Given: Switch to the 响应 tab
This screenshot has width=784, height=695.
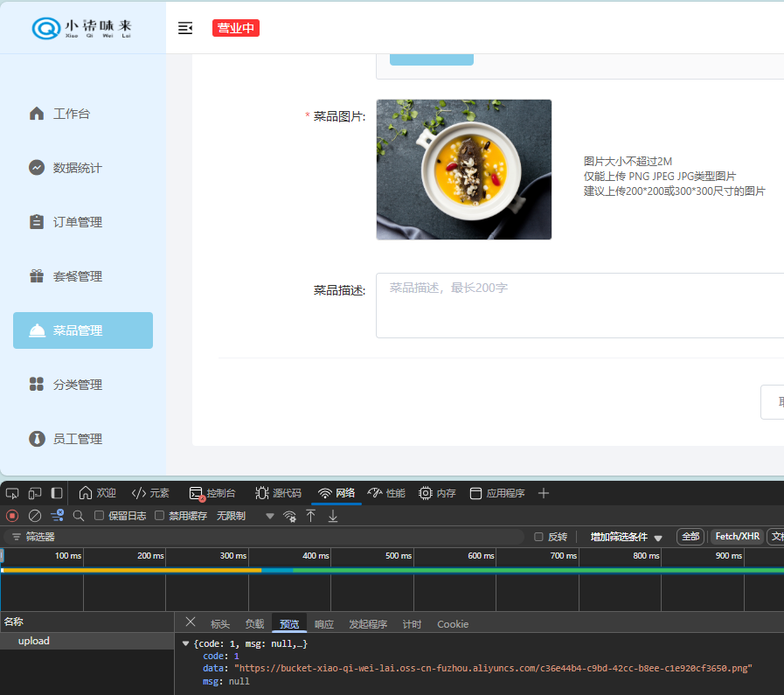Looking at the screenshot, I should [x=324, y=624].
